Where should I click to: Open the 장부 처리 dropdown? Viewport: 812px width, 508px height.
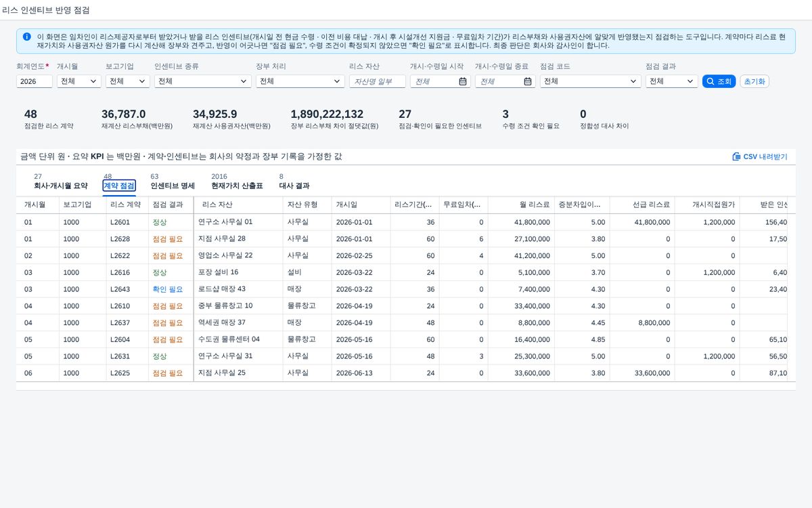coord(300,81)
